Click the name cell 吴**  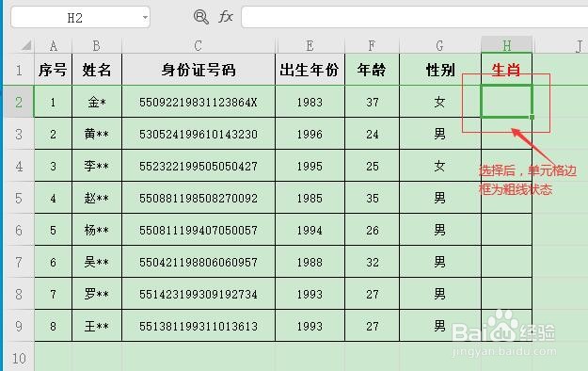(x=97, y=262)
